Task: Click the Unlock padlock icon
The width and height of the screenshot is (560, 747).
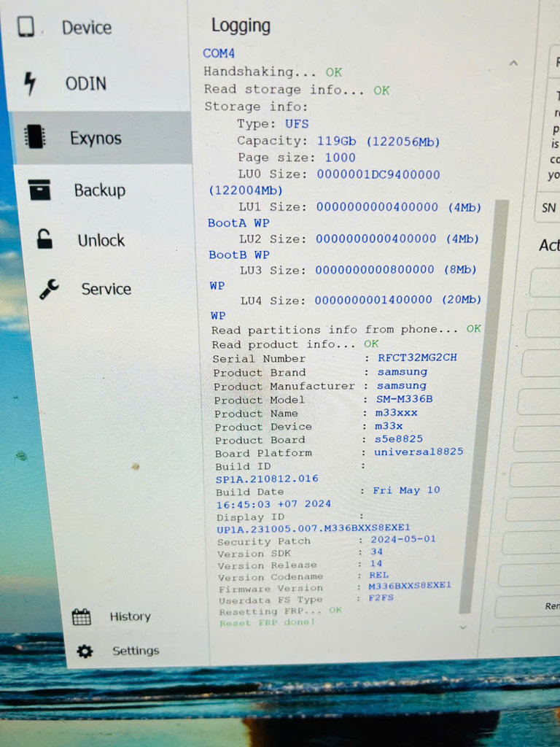Action: (x=44, y=239)
